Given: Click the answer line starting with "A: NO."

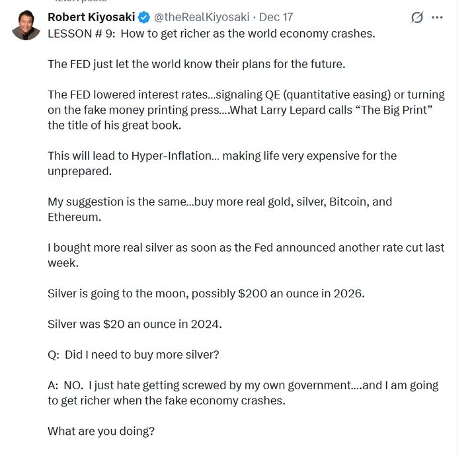Looking at the screenshot, I should click(243, 385).
